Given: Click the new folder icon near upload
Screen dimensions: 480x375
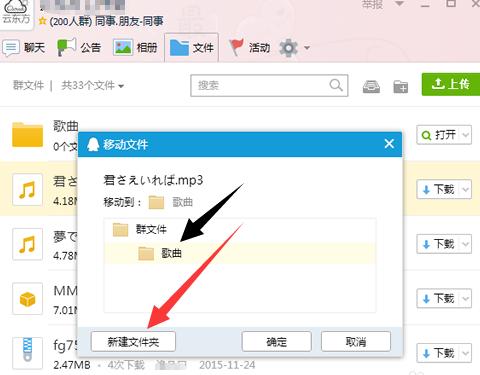Looking at the screenshot, I should 400,87.
